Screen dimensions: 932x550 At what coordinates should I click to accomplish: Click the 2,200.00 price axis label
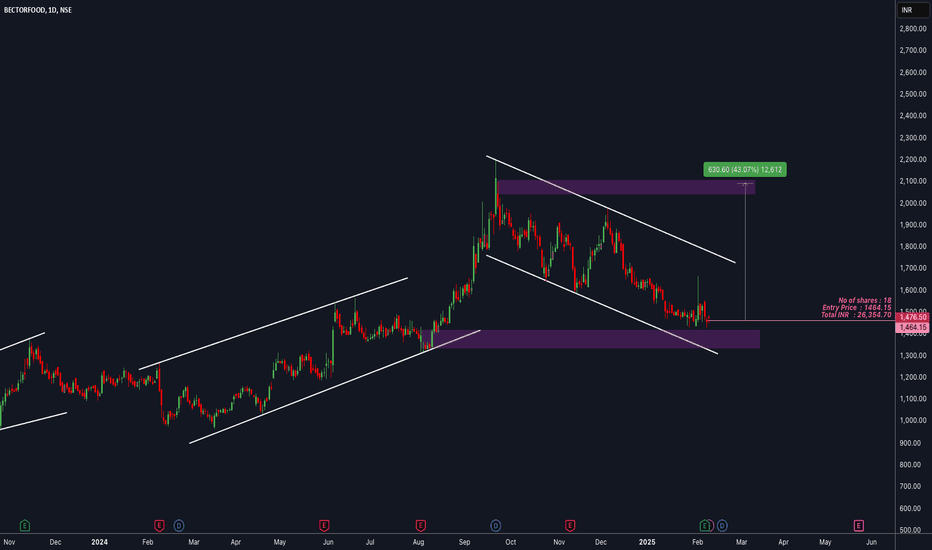click(912, 159)
